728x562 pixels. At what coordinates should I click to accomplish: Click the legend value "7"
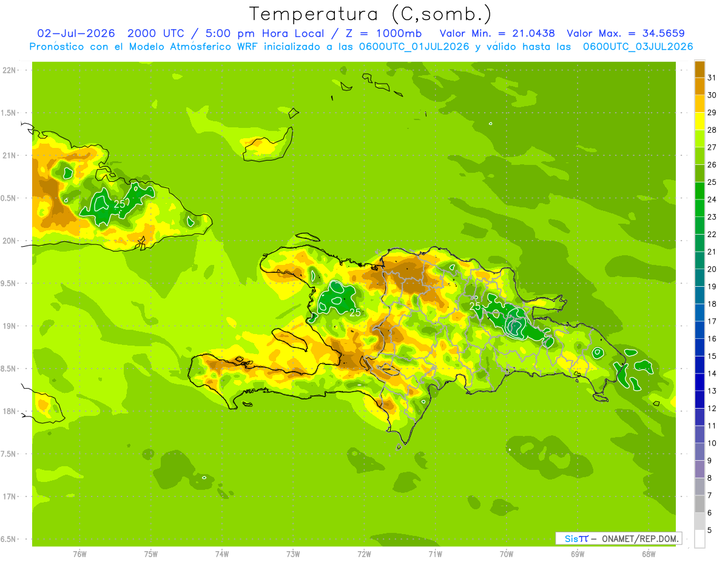point(710,495)
